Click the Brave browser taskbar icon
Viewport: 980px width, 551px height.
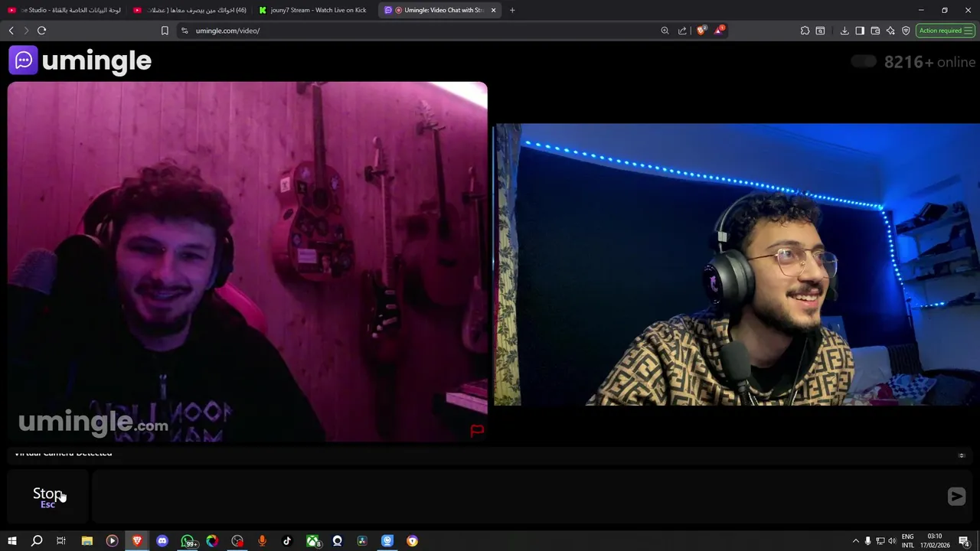click(137, 541)
